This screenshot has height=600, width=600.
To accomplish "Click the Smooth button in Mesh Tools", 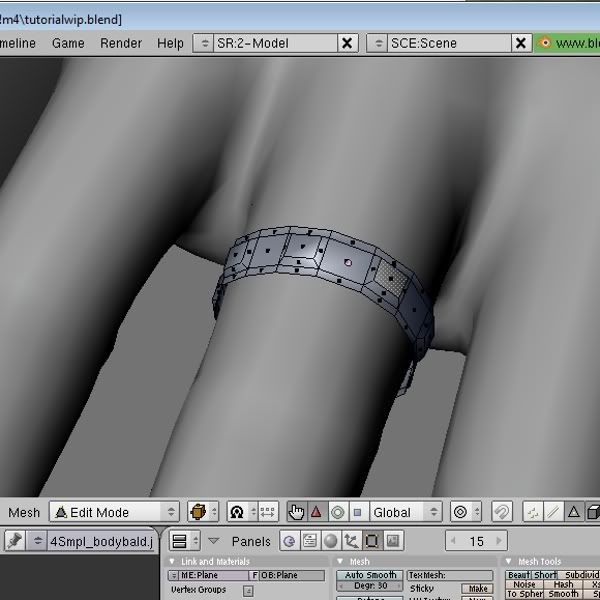I will [563, 594].
